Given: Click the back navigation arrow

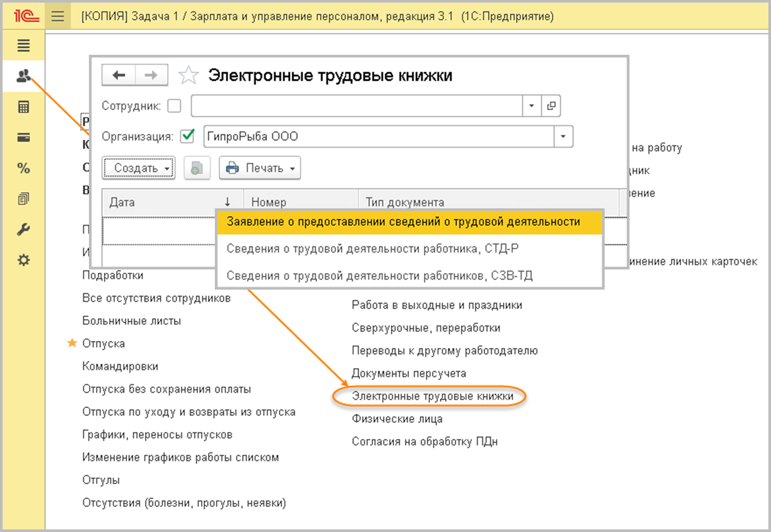Looking at the screenshot, I should click(119, 75).
